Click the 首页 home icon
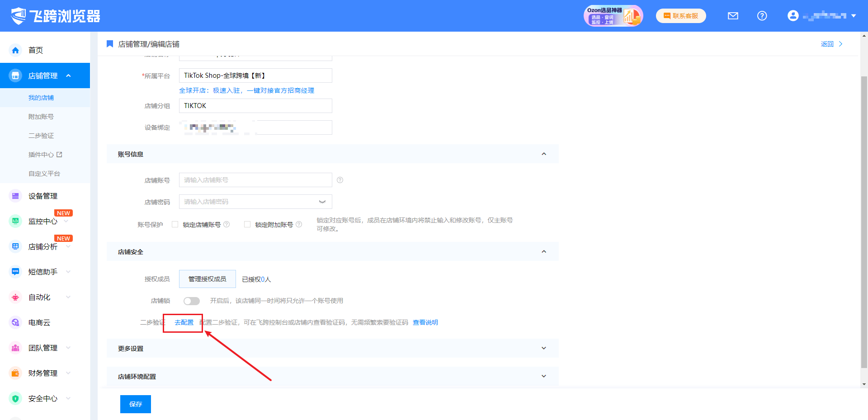Screen dimensions: 868x420 pos(15,50)
